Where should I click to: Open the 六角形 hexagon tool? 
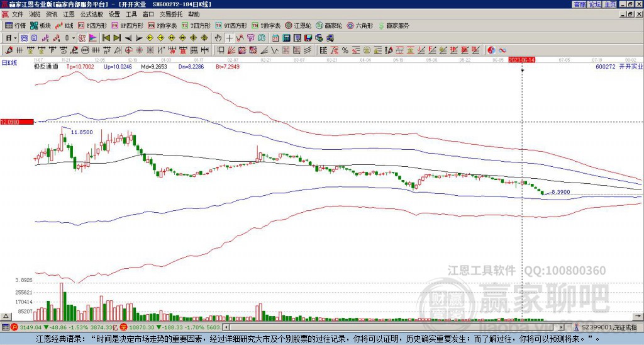pyautogui.click(x=360, y=25)
